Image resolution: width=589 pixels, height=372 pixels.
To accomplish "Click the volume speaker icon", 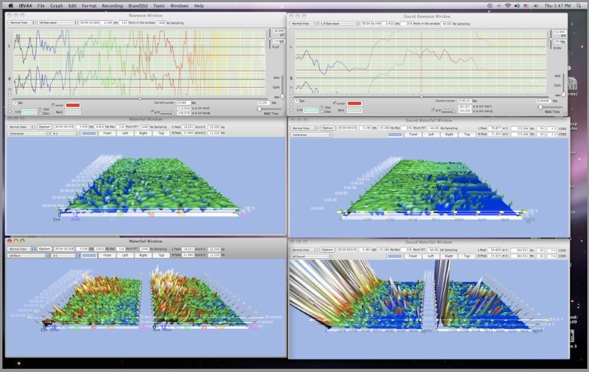I will [x=517, y=6].
